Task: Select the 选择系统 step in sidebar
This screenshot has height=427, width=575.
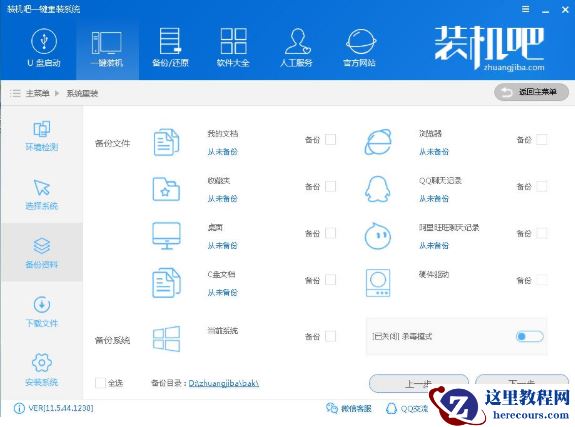Action: click(42, 195)
